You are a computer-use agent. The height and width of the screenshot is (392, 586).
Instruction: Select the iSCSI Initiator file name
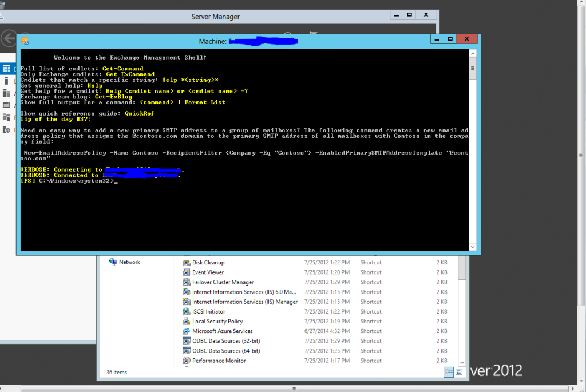click(x=208, y=312)
